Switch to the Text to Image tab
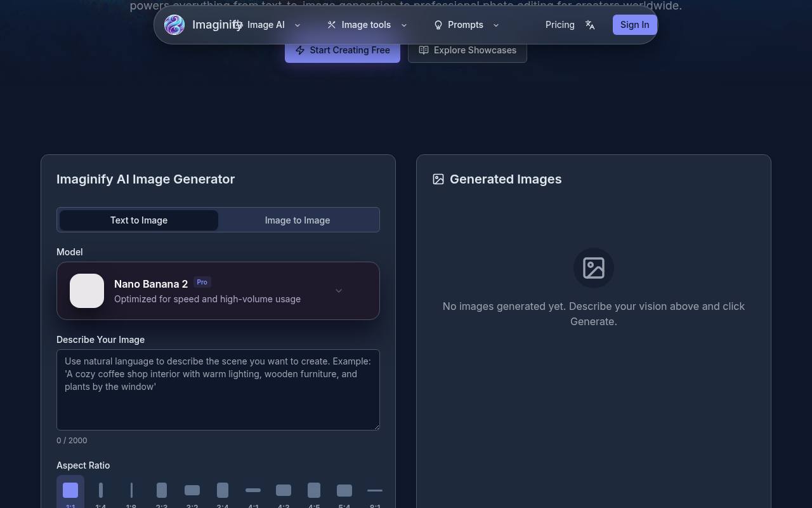Image resolution: width=812 pixels, height=508 pixels. click(x=139, y=220)
